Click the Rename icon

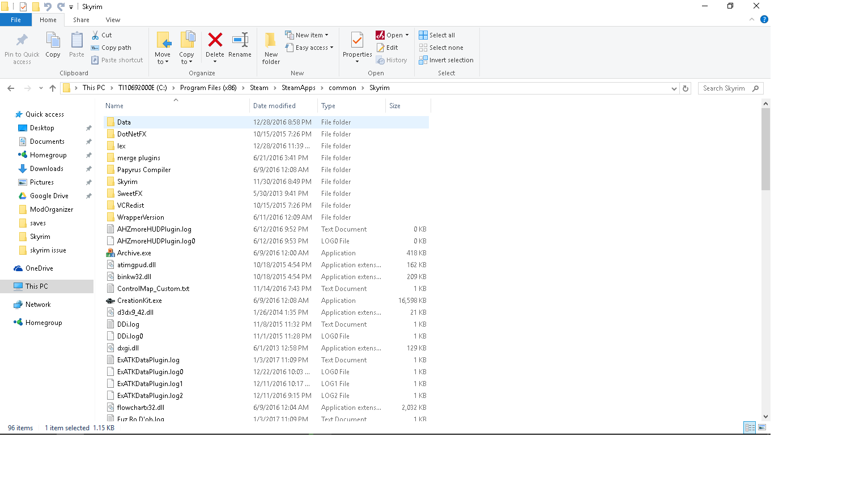(x=240, y=45)
